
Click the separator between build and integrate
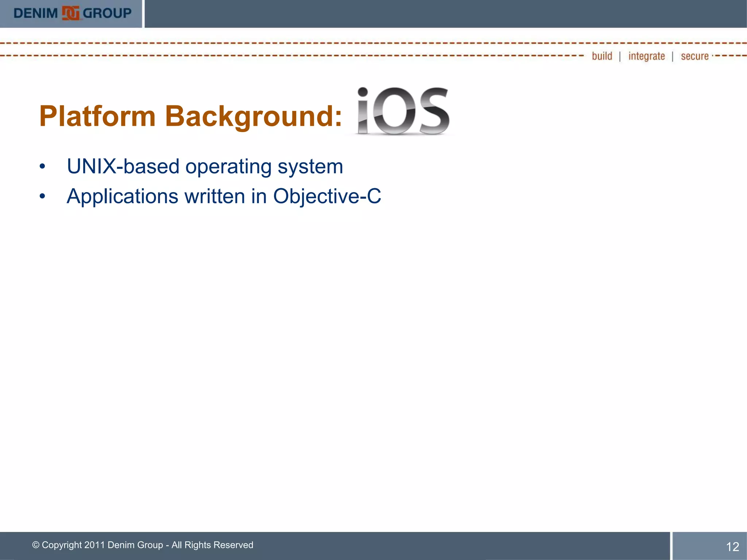point(620,57)
